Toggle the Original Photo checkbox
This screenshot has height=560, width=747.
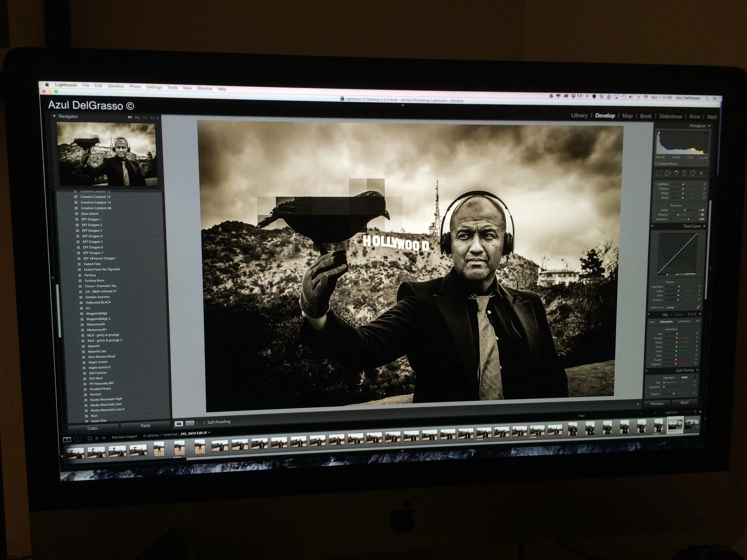coord(657,164)
